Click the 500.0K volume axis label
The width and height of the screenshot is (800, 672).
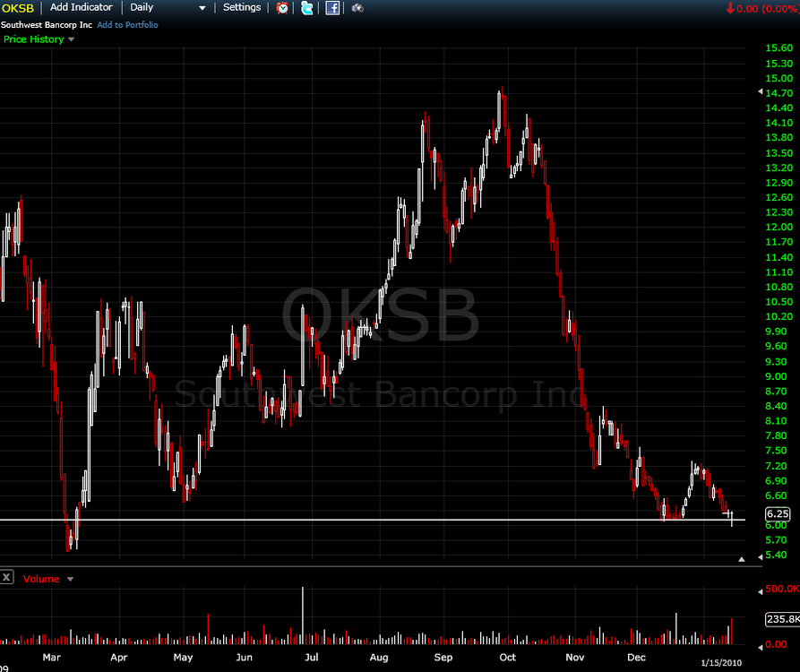783,589
